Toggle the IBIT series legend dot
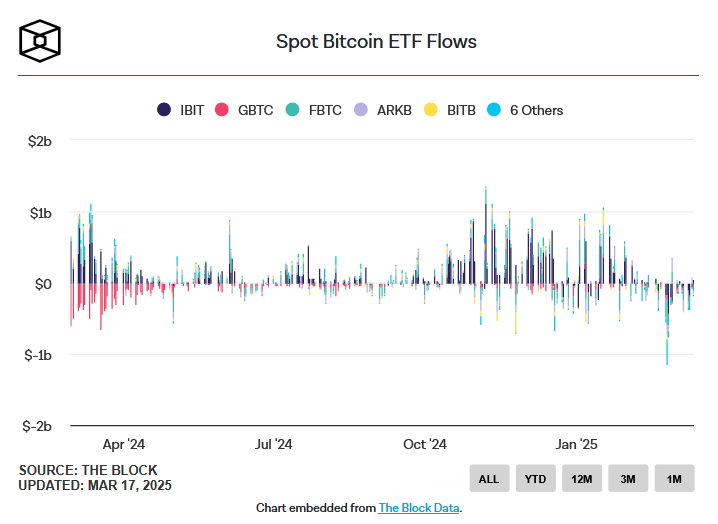 click(164, 110)
